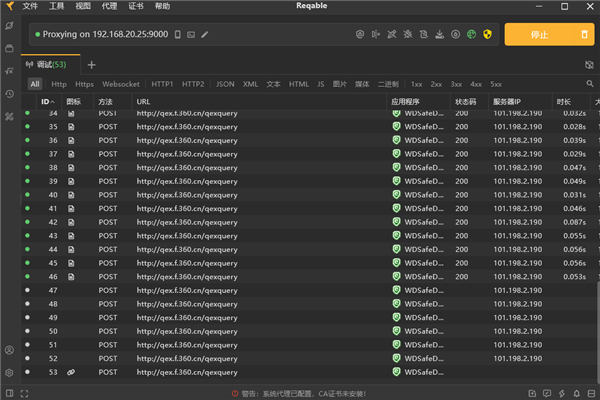
Task: Open the user account icon in sidebar
Action: 10,351
